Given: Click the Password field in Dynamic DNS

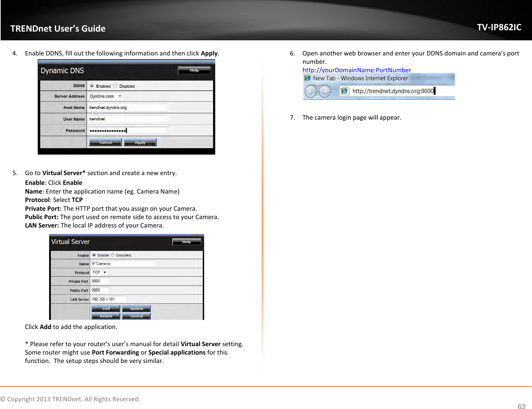Looking at the screenshot, I should pyautogui.click(x=128, y=130).
